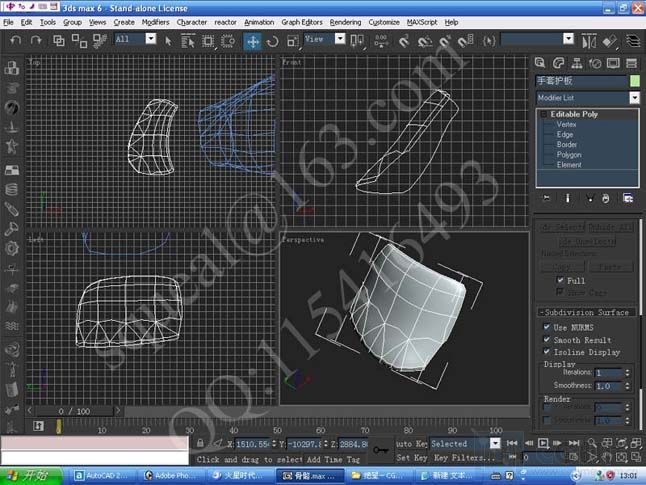The image size is (646, 485).
Task: Adjust Display Iterations spinner arrows
Action: click(627, 373)
